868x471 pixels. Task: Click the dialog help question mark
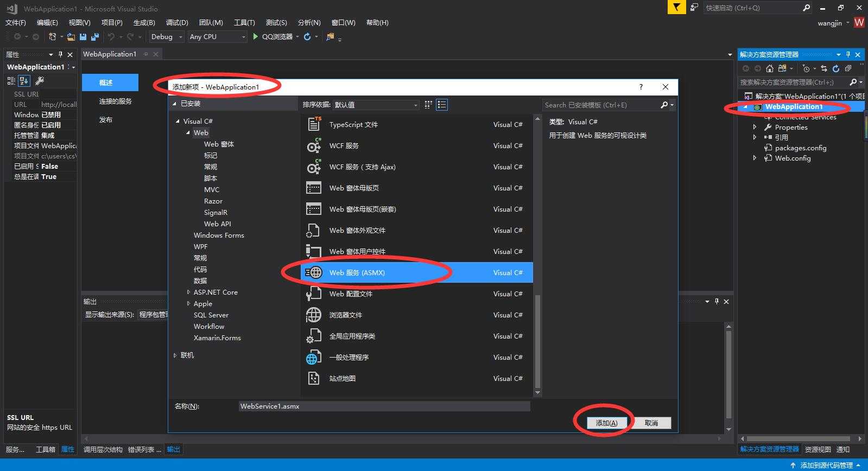(x=641, y=87)
